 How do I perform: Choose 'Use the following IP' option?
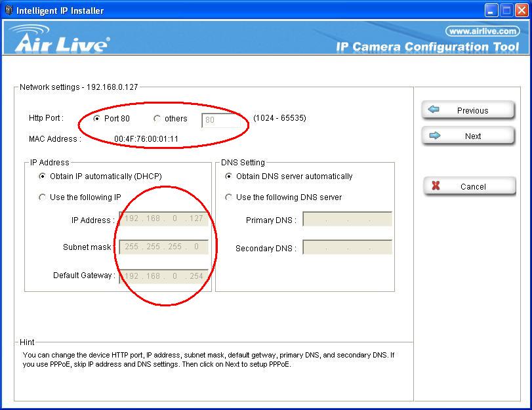[x=43, y=197]
